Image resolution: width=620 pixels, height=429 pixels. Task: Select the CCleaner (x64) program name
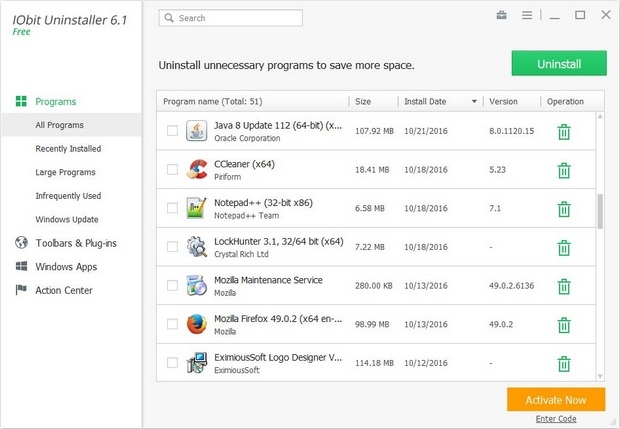pos(244,164)
